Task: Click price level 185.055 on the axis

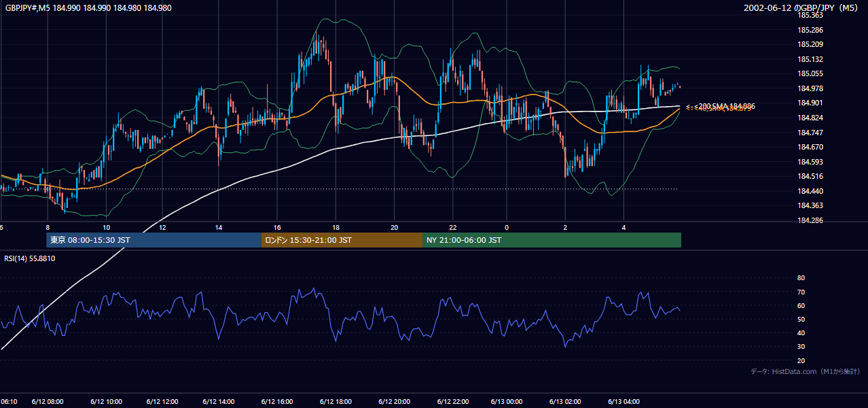Action: pyautogui.click(x=810, y=73)
